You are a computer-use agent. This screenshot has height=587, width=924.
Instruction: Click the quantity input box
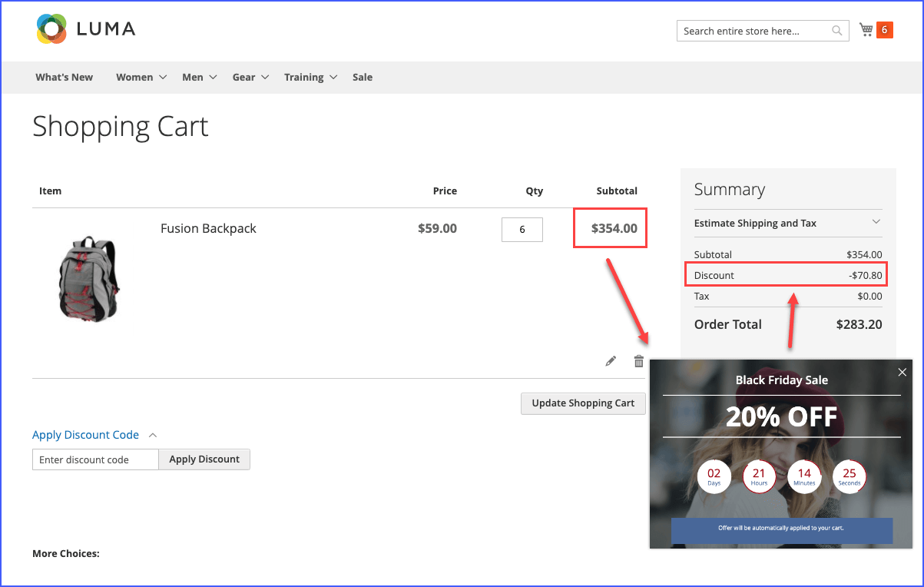point(522,230)
